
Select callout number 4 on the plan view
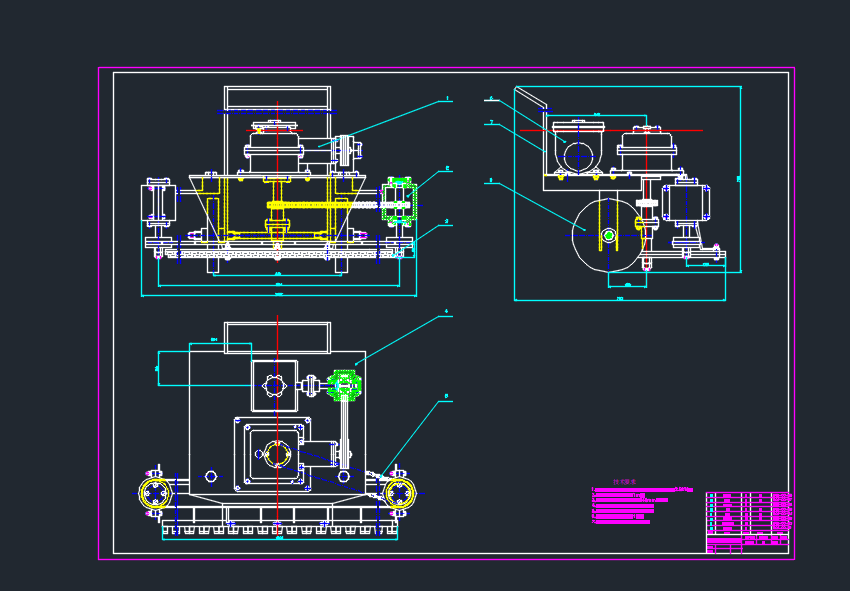tap(447, 312)
